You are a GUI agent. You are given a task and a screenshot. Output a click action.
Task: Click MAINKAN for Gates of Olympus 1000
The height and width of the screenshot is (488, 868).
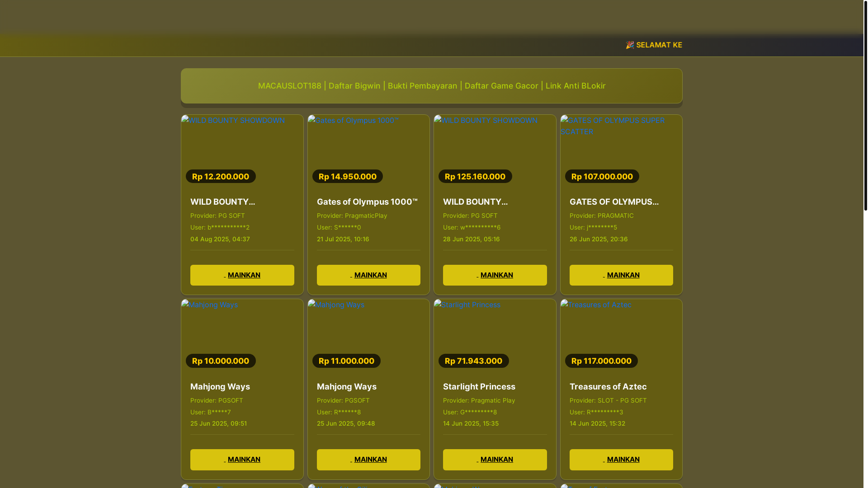point(368,275)
